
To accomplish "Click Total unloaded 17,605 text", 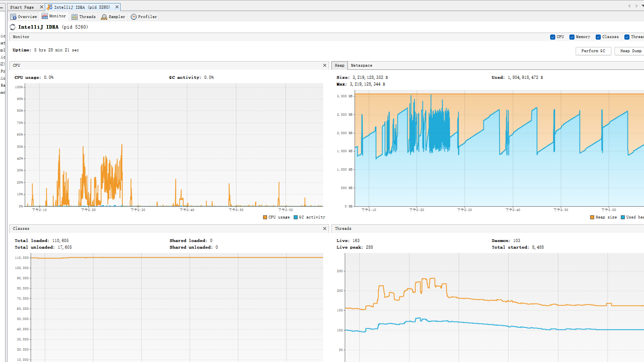I will pos(43,247).
